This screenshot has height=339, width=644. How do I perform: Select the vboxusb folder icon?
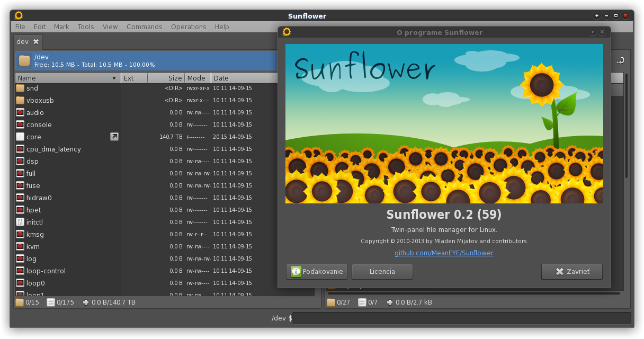point(20,100)
